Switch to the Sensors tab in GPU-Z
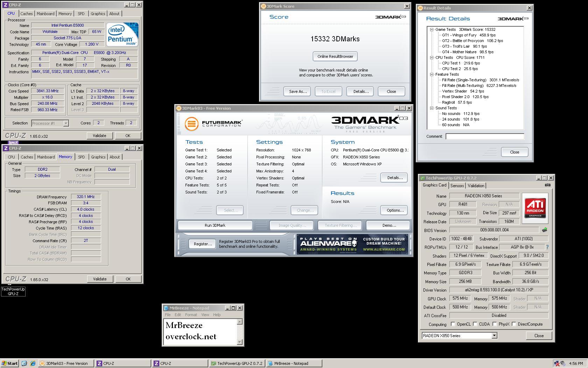 (457, 186)
